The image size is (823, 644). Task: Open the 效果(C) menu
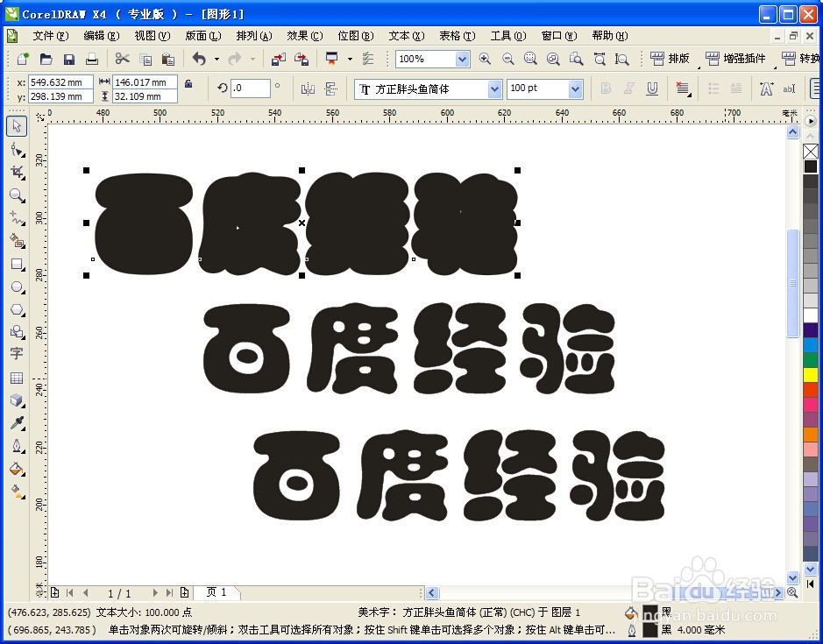click(x=304, y=36)
